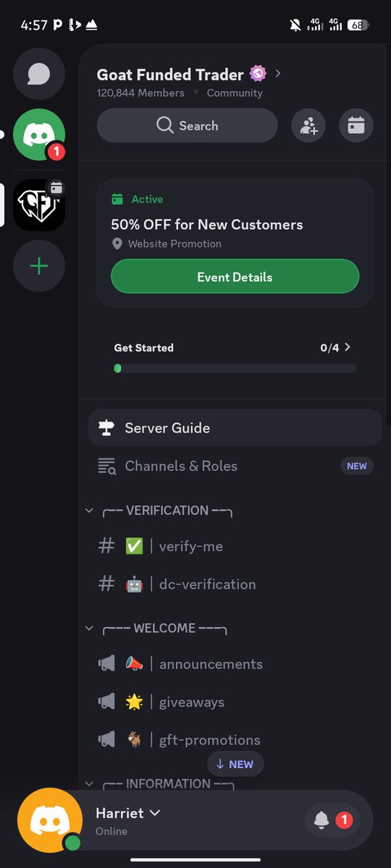Tap the clock showing 4:57

34,25
